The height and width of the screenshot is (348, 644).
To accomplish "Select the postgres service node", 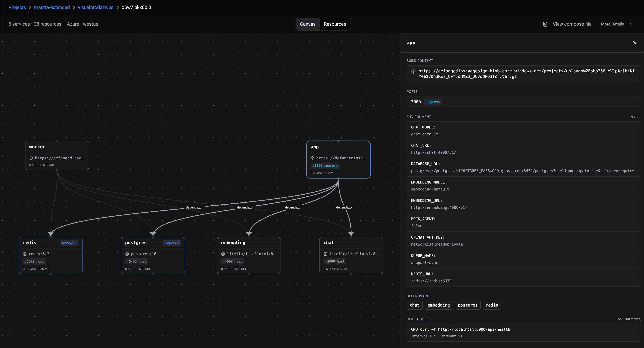I will [153, 255].
